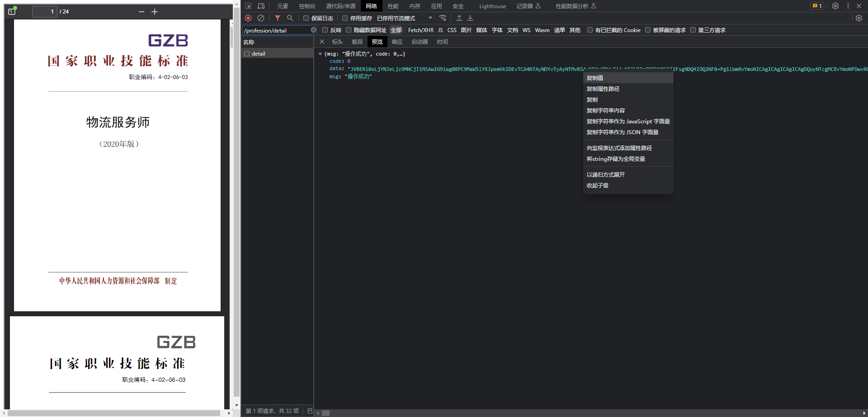Tick the third-party requests (第三方请求) checkbox
868x417 pixels.
tap(693, 30)
